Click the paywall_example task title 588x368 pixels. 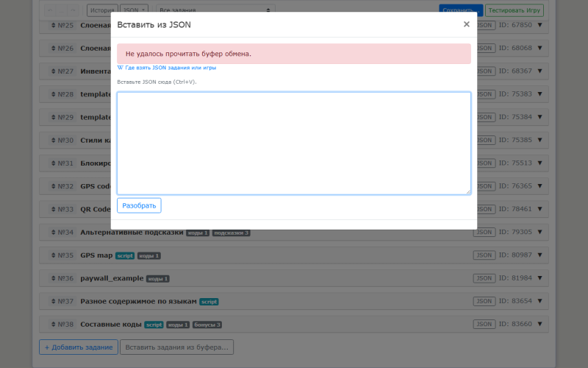coord(112,278)
